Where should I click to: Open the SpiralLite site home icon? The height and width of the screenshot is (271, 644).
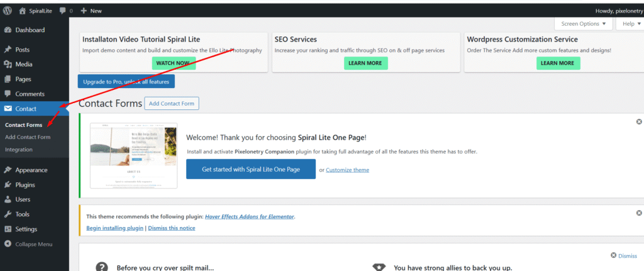click(x=23, y=11)
